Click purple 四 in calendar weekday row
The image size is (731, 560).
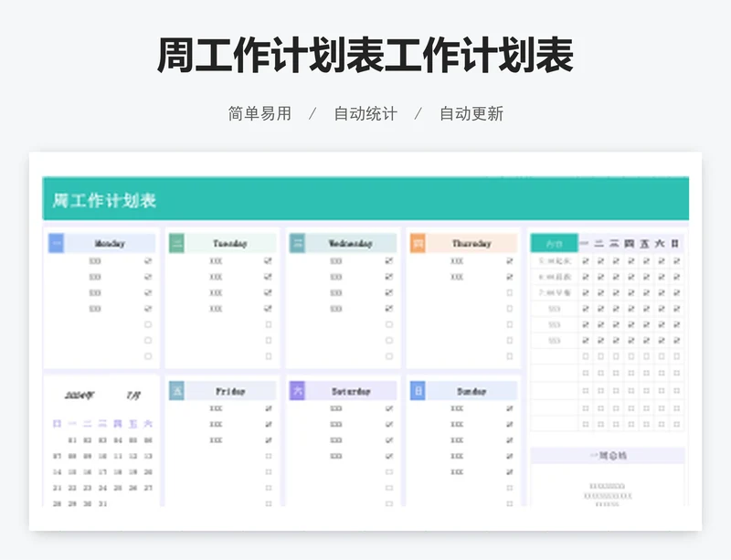(118, 423)
